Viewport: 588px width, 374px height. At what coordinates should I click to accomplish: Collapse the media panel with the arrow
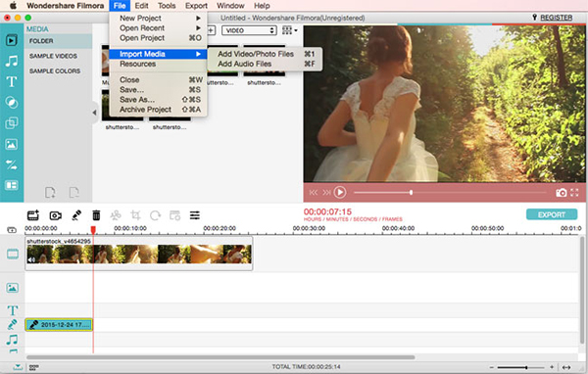point(94,112)
